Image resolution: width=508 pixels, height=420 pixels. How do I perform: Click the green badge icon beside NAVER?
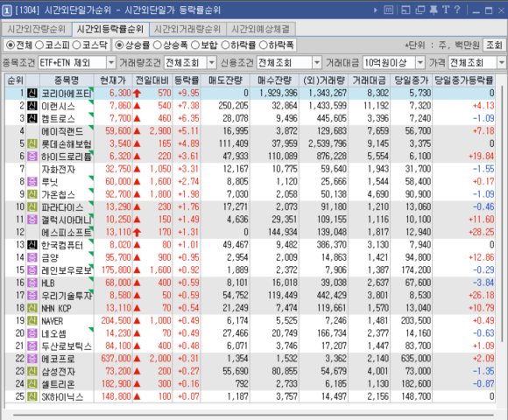(32, 320)
